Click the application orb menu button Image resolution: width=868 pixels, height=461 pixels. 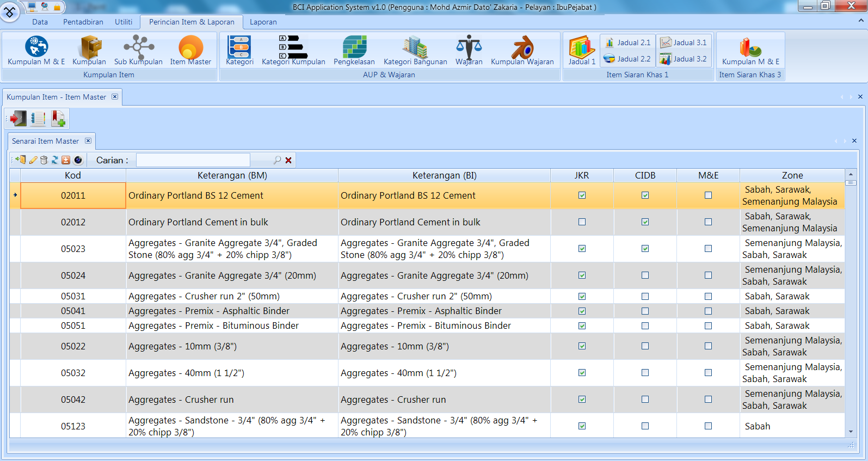[x=10, y=11]
